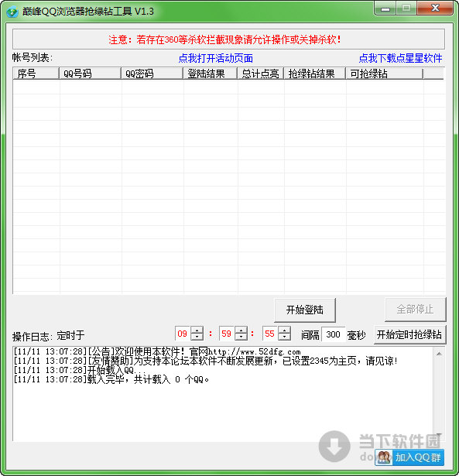Decrease the hour value with down arrow
The image size is (459, 476).
[x=197, y=337]
